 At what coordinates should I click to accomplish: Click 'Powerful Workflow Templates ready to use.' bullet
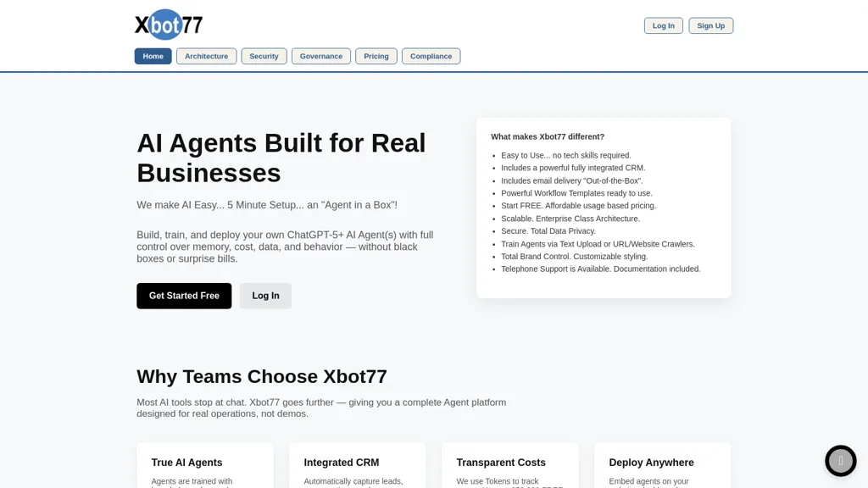[576, 193]
